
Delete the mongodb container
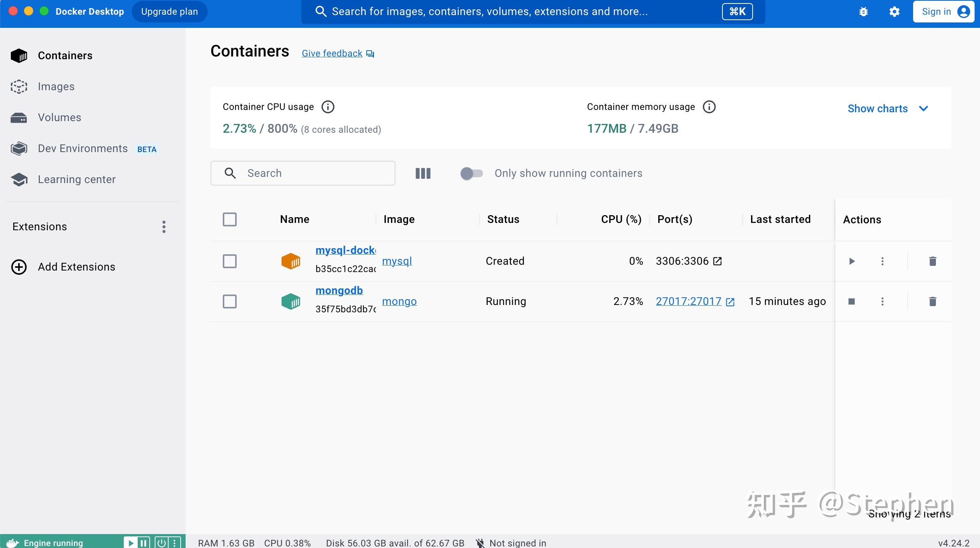tap(933, 301)
